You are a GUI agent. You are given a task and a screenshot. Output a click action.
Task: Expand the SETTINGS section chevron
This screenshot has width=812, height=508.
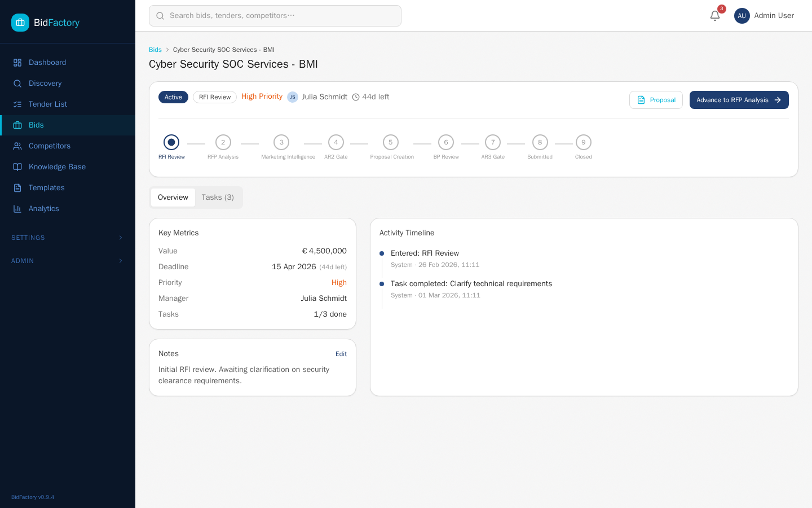pos(120,238)
